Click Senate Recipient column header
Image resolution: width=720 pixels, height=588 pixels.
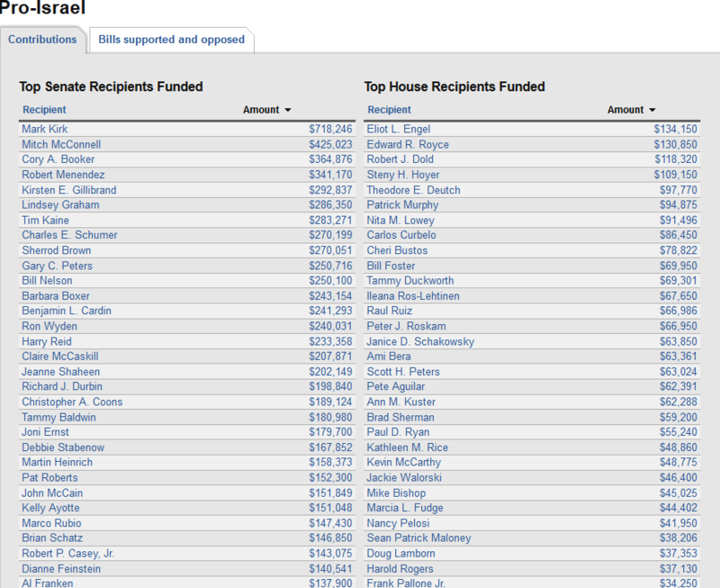[x=44, y=110]
